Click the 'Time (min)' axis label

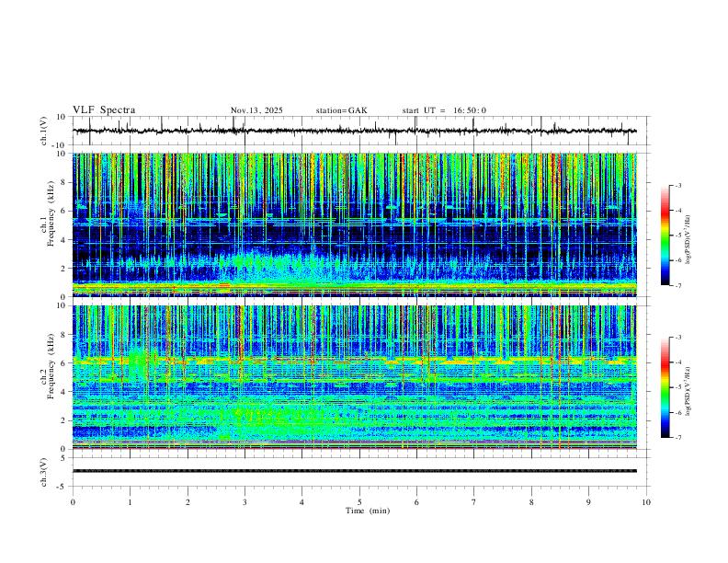tap(368, 511)
